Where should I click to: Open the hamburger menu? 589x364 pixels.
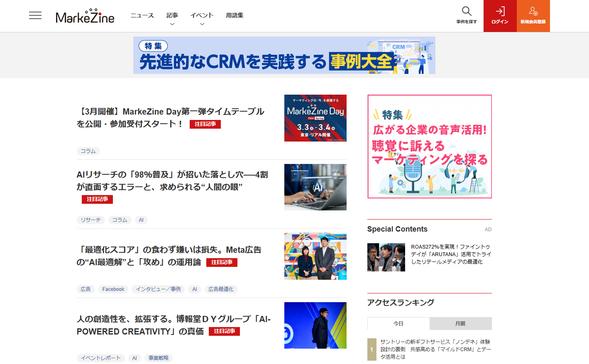point(35,16)
